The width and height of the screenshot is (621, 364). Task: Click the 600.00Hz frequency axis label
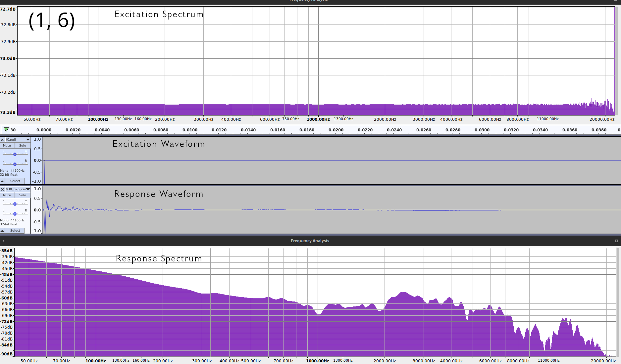point(270,119)
